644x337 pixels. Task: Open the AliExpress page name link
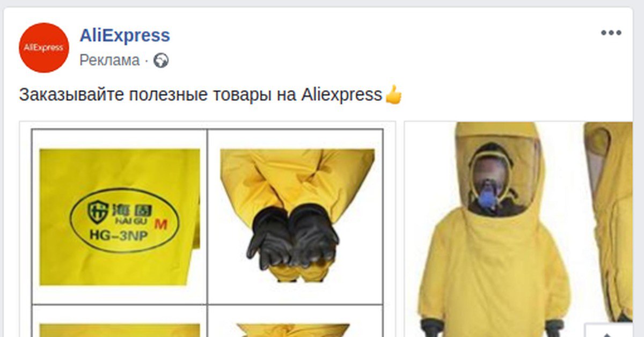coord(125,35)
